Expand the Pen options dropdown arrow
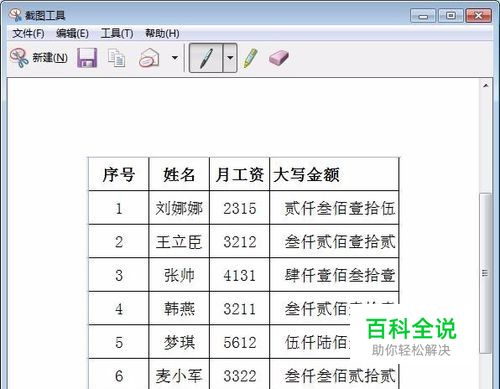 pos(230,58)
